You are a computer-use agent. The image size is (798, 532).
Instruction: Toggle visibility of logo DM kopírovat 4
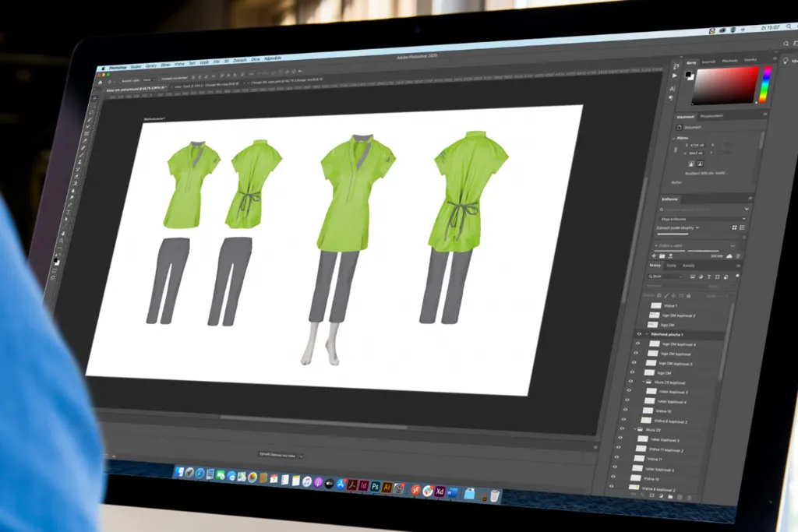(x=636, y=343)
